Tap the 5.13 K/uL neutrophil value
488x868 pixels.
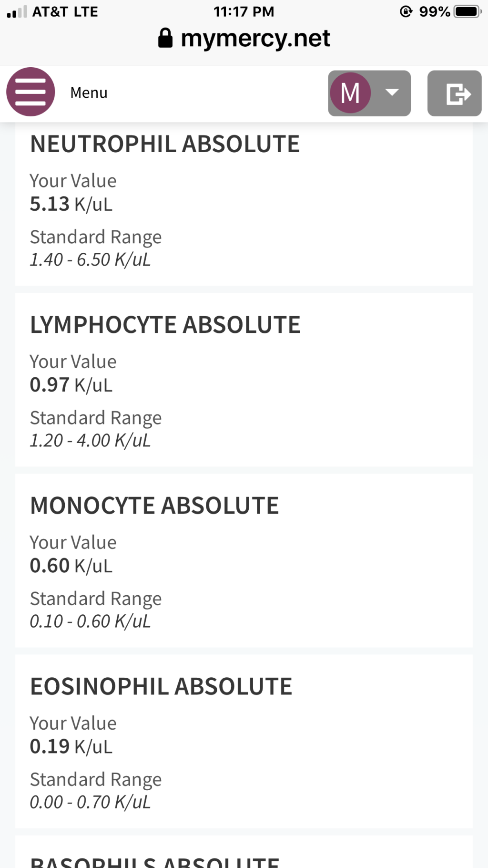[x=71, y=204]
